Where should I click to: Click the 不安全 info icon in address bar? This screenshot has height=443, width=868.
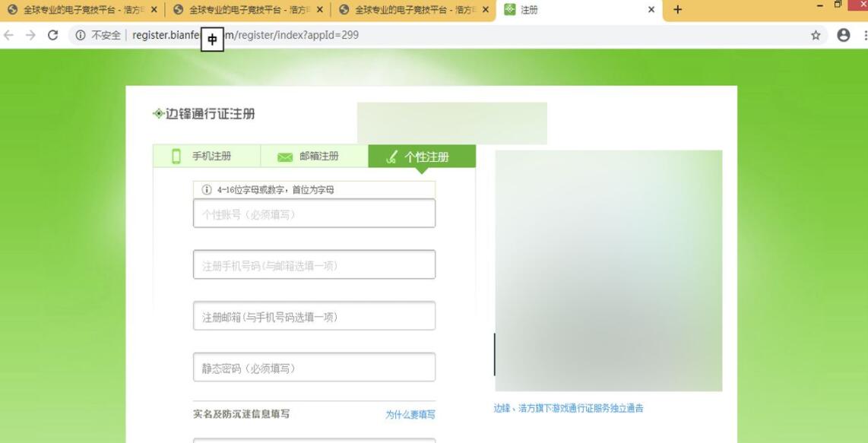point(79,35)
